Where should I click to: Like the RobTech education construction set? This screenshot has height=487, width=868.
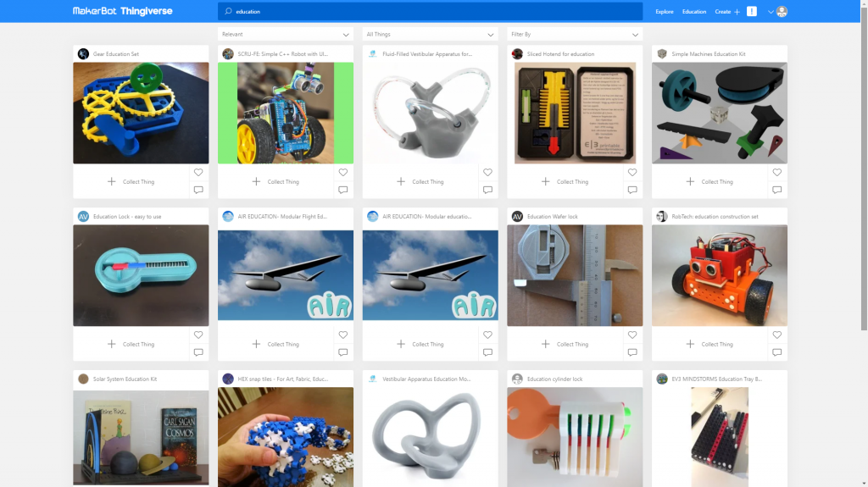[776, 335]
